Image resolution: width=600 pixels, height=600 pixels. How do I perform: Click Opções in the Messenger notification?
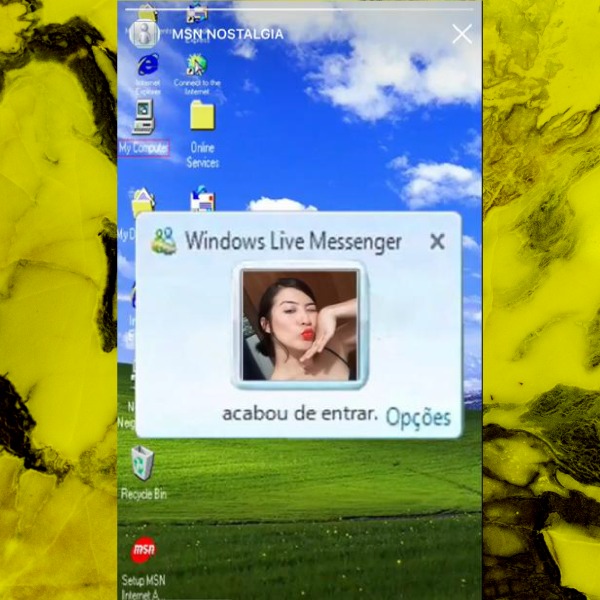tap(418, 417)
